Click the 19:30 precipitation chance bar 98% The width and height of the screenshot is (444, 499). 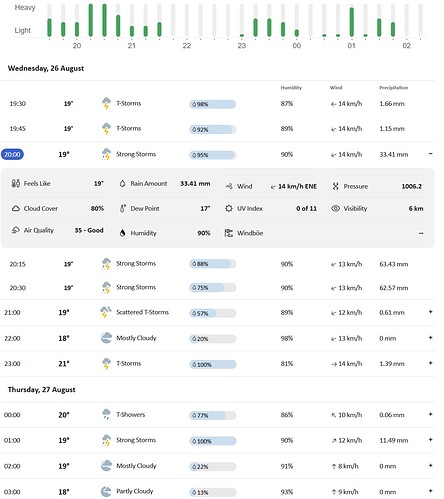(x=213, y=104)
